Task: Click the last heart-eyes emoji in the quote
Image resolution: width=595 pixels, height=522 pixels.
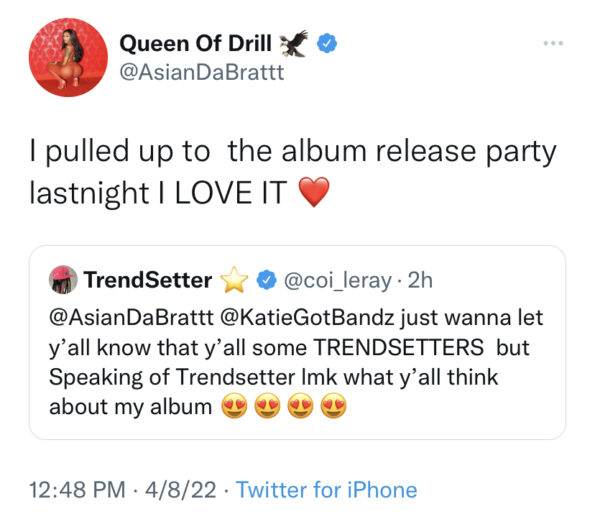Action: click(334, 406)
